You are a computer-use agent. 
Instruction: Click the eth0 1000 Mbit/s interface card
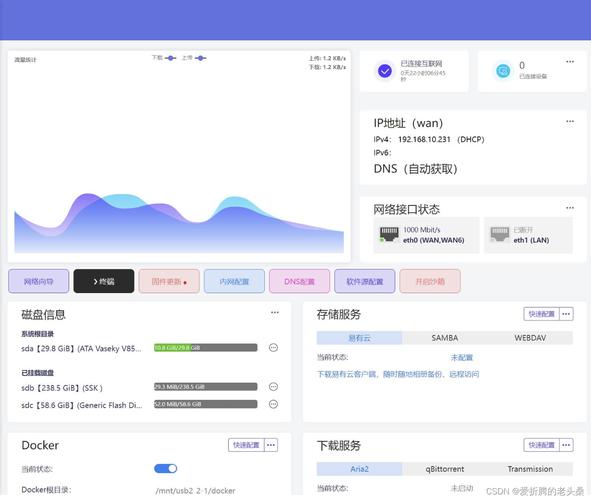[426, 235]
